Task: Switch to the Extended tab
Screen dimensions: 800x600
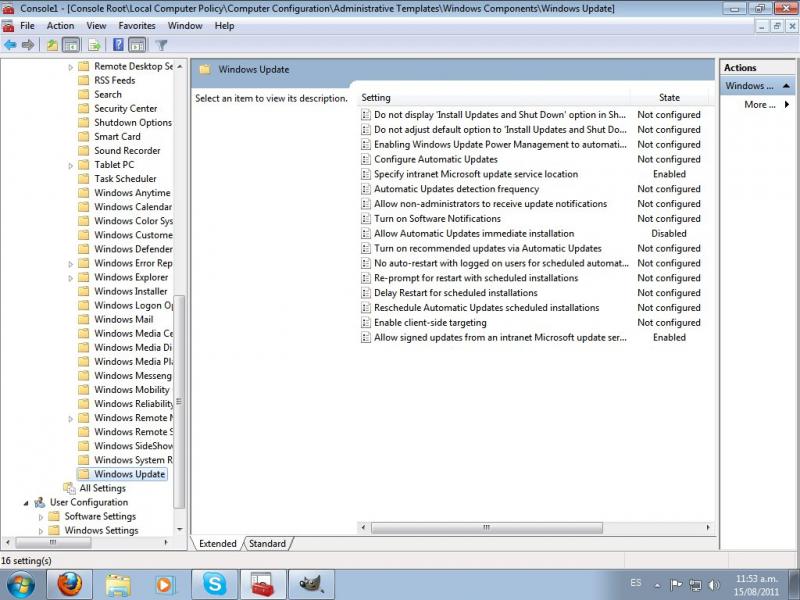Action: point(218,543)
